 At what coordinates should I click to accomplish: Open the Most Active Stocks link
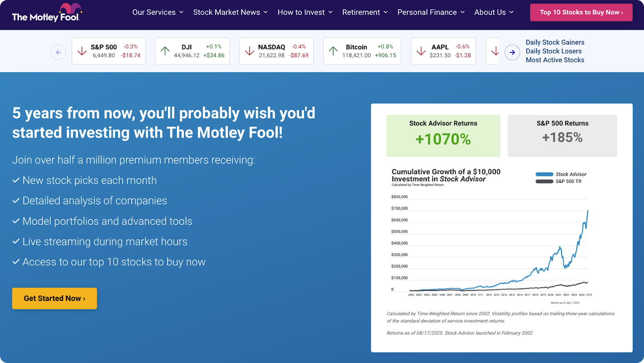coord(555,60)
